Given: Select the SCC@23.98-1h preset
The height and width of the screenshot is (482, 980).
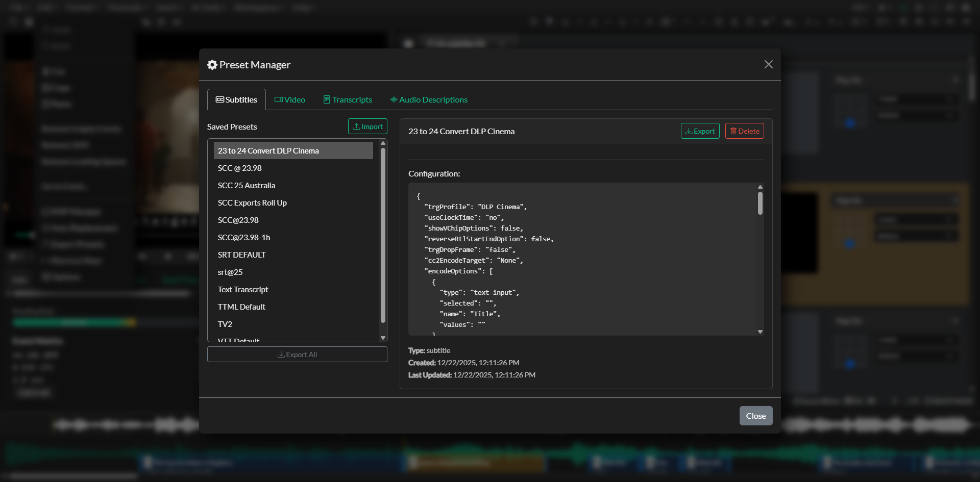Looking at the screenshot, I should 293,237.
